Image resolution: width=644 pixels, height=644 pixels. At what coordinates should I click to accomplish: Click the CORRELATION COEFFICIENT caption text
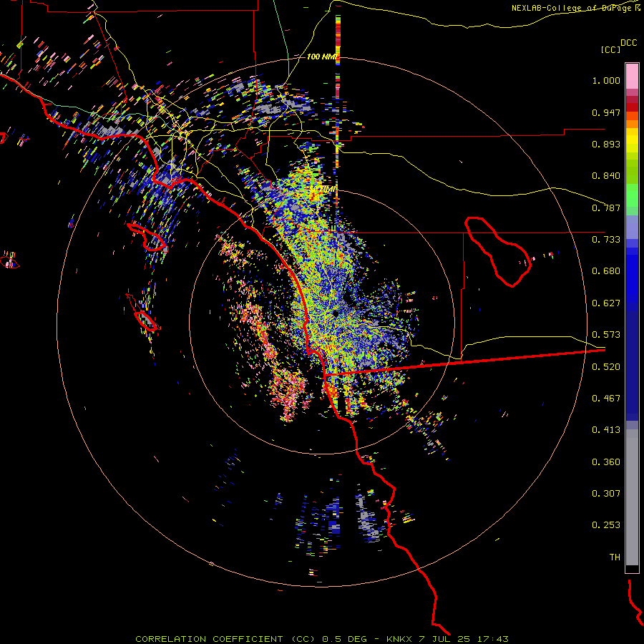209,639
